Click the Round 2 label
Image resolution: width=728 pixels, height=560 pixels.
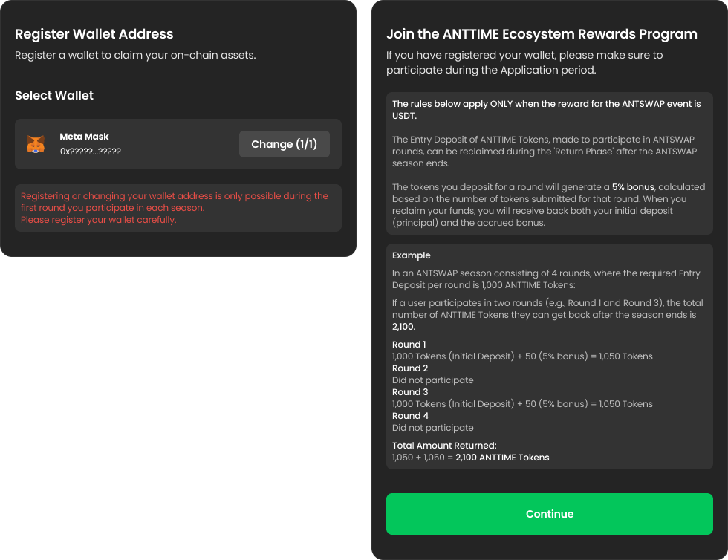tap(409, 368)
